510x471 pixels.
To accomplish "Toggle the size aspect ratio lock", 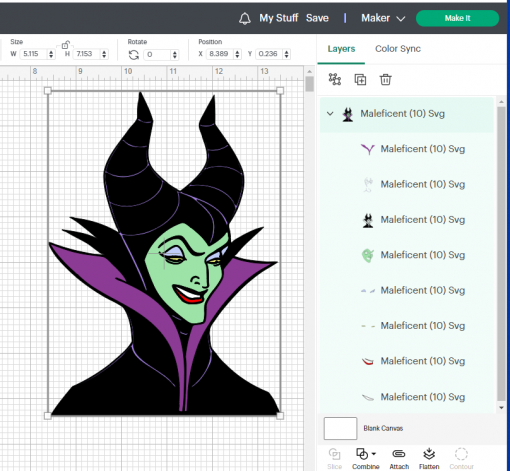I will tap(65, 45).
